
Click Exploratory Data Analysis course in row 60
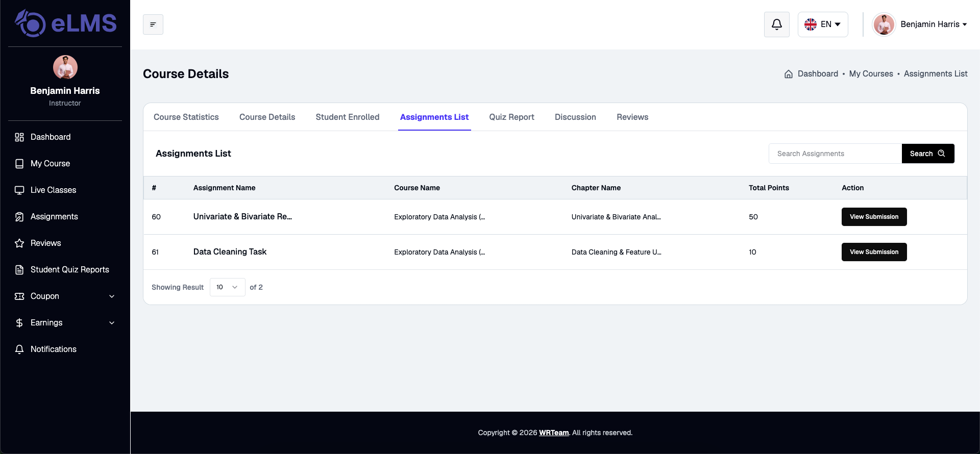[x=439, y=217]
